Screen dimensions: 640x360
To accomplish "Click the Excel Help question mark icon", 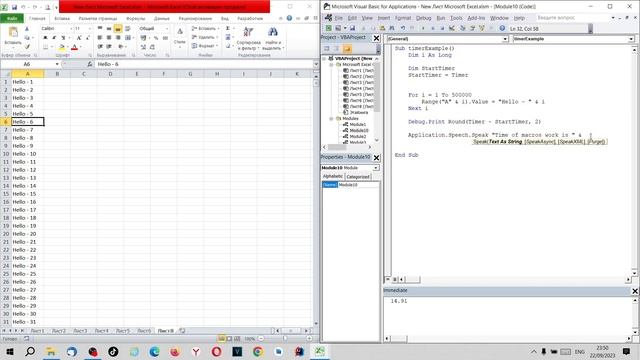I will click(x=289, y=18).
